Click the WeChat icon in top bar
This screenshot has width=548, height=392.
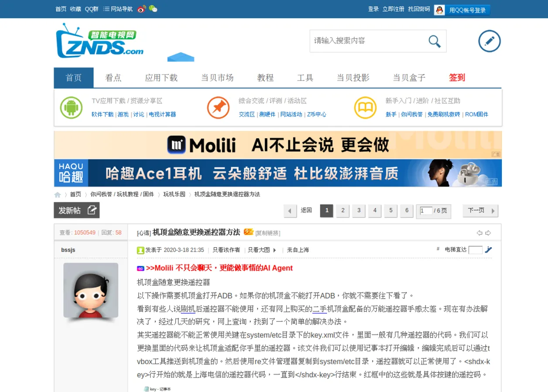coord(153,9)
